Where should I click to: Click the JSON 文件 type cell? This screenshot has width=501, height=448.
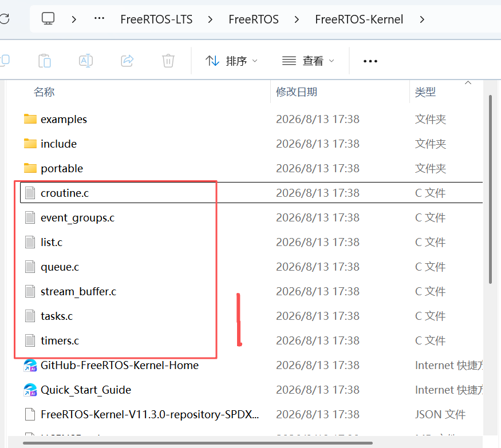[440, 414]
